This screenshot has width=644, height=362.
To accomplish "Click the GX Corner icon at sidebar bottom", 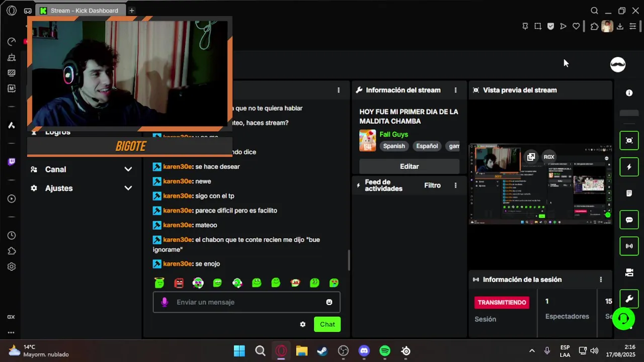I will 11,317.
